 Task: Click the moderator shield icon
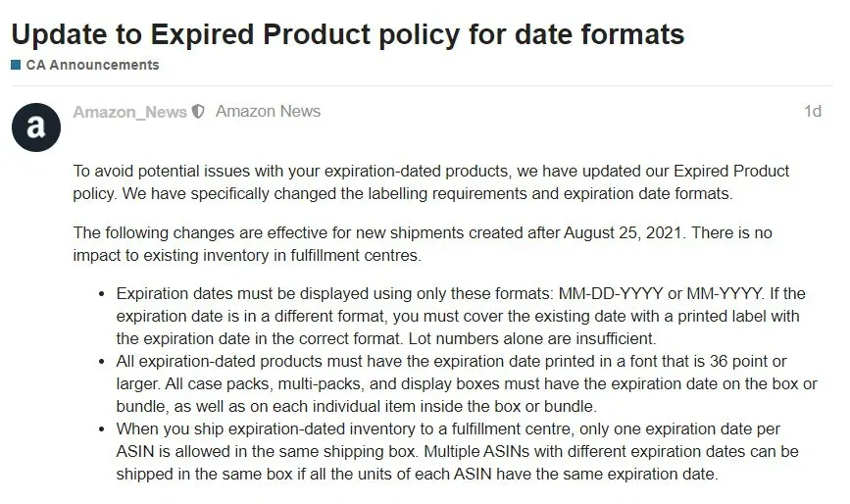198,112
